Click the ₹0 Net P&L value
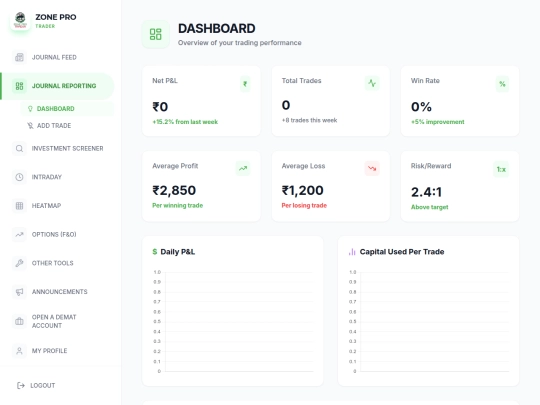The width and height of the screenshot is (540, 405). pos(160,107)
